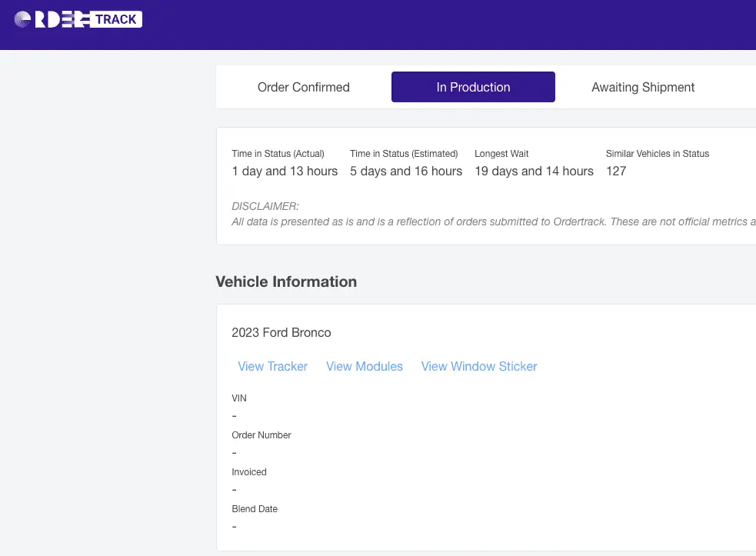
Task: Select the In Production status tab
Action: click(473, 87)
